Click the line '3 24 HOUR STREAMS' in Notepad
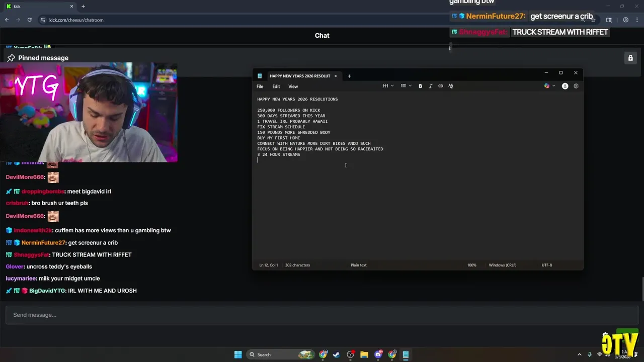 click(279, 154)
